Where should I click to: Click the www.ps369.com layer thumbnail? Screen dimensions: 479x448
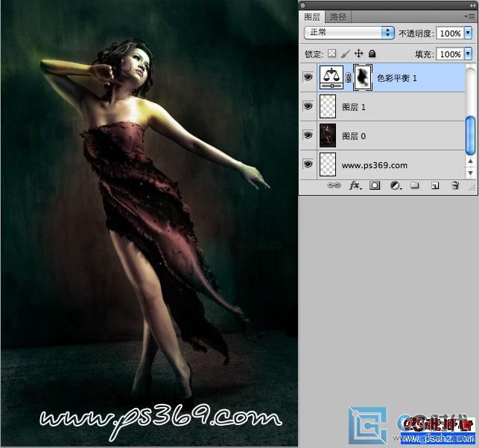pyautogui.click(x=328, y=164)
